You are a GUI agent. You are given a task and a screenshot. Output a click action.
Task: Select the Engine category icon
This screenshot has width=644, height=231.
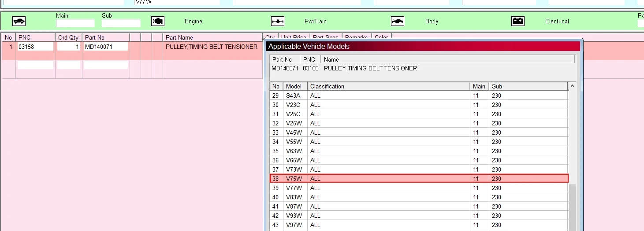point(158,21)
